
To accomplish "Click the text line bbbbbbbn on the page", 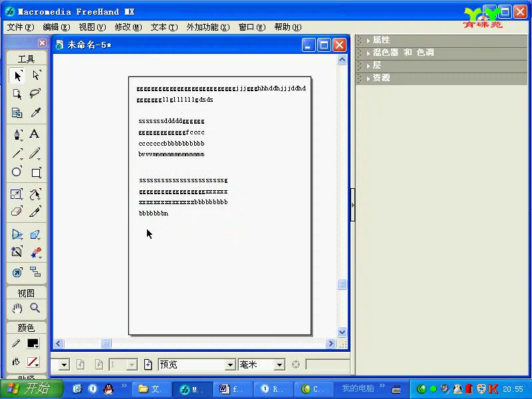I will tap(154, 213).
